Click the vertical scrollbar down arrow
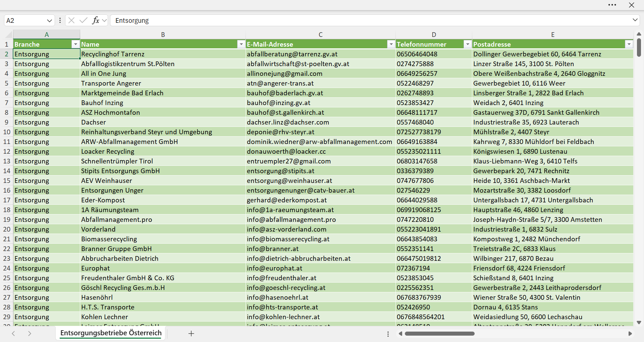This screenshot has width=644, height=342. pyautogui.click(x=639, y=323)
